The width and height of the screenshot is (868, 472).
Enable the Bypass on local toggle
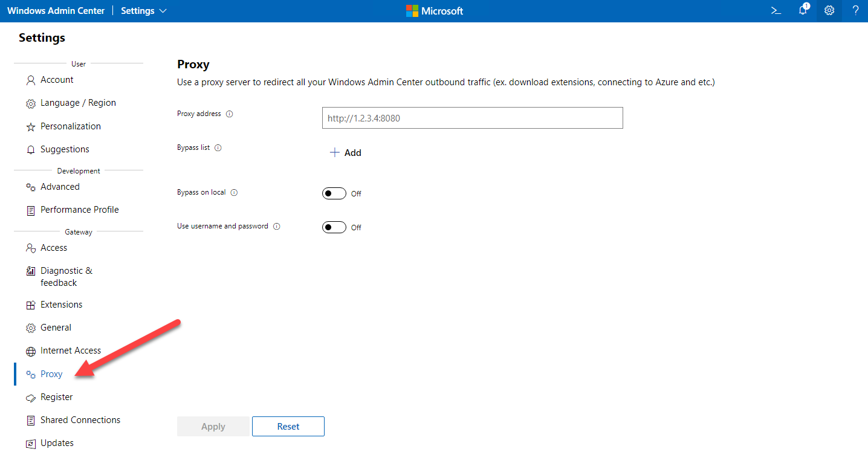coord(334,193)
